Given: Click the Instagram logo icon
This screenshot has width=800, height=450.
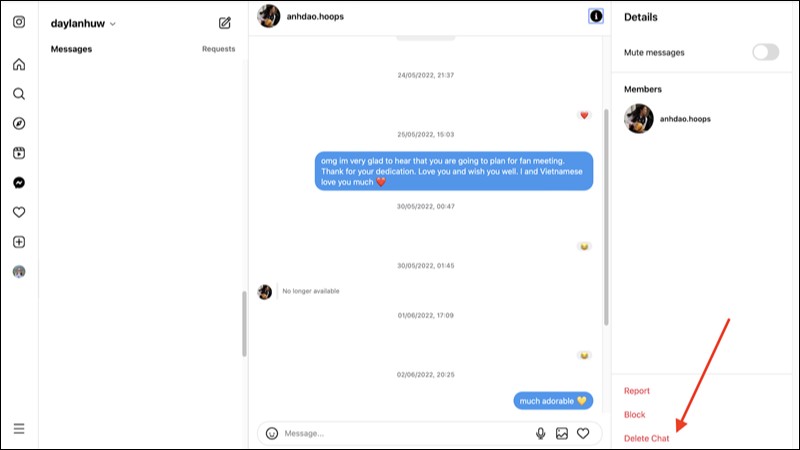Looking at the screenshot, I should coord(19,22).
